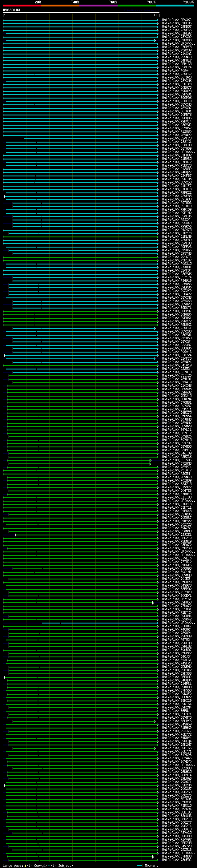Select hit label UniRef100_B7KHE8
Image resolution: width=197 pixels, height=868 pixels.
[177, 494]
